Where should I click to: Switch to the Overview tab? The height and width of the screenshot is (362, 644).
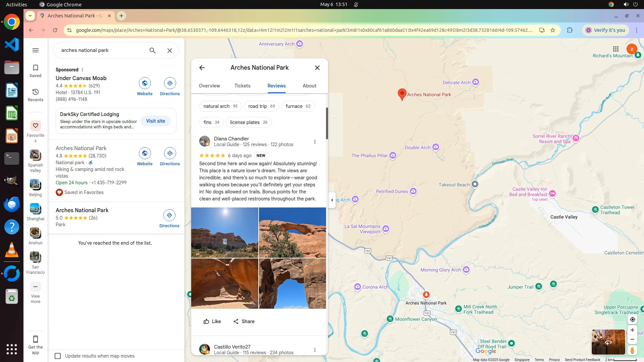[x=209, y=86]
